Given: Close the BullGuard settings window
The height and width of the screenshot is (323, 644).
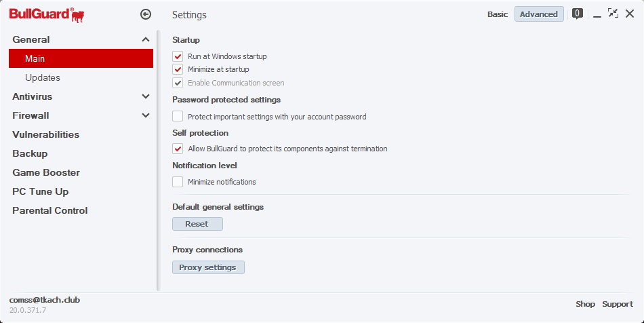Looking at the screenshot, I should click(x=630, y=14).
